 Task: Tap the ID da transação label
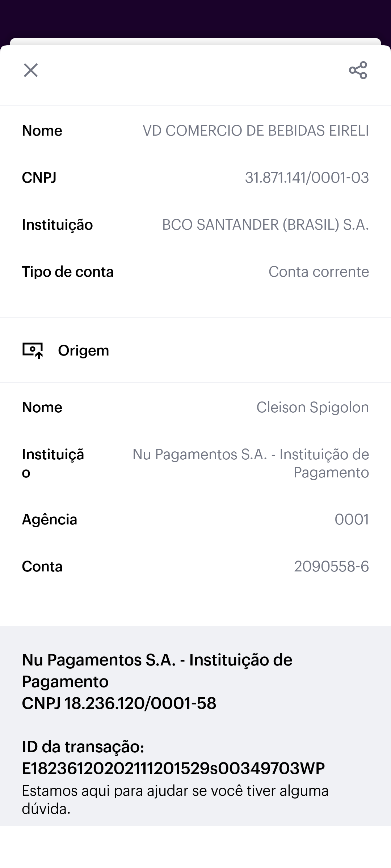[83, 747]
